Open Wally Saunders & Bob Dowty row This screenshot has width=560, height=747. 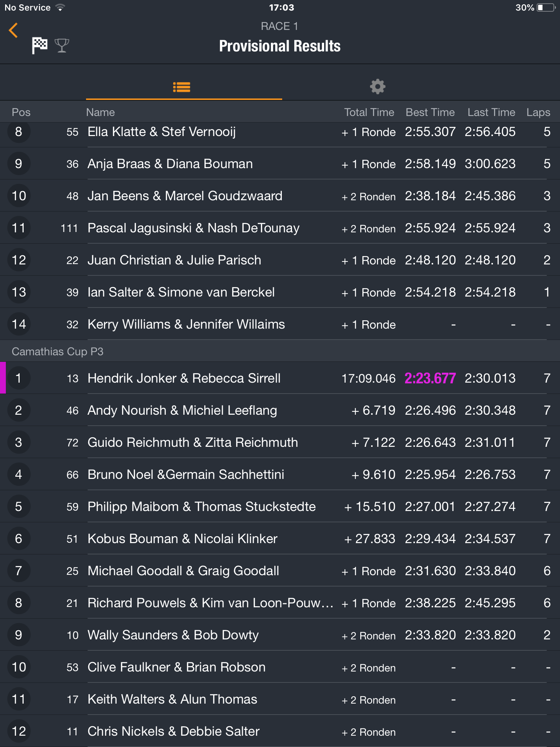point(280,635)
